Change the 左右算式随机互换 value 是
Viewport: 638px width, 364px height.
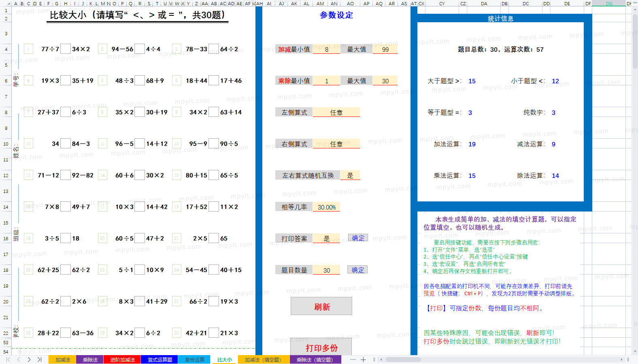click(x=350, y=176)
